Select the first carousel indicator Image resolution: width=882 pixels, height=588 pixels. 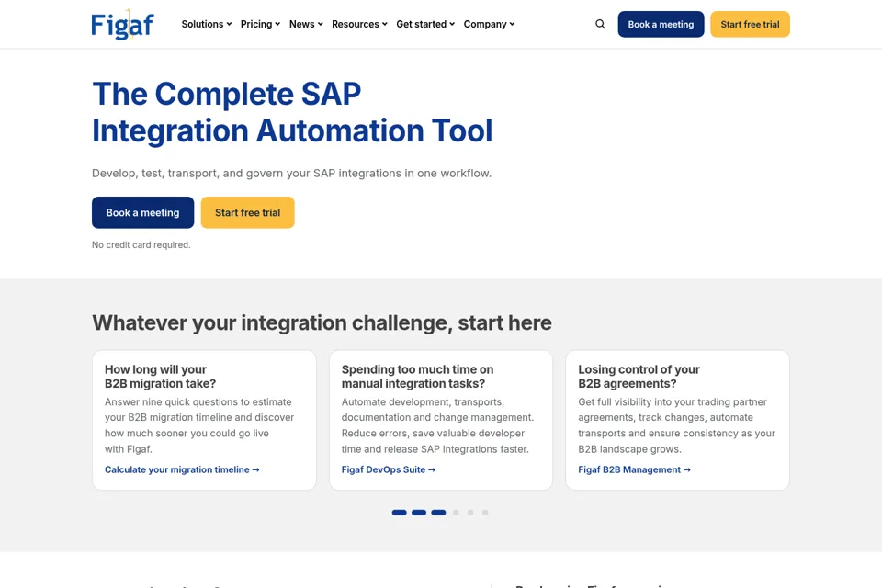point(400,513)
